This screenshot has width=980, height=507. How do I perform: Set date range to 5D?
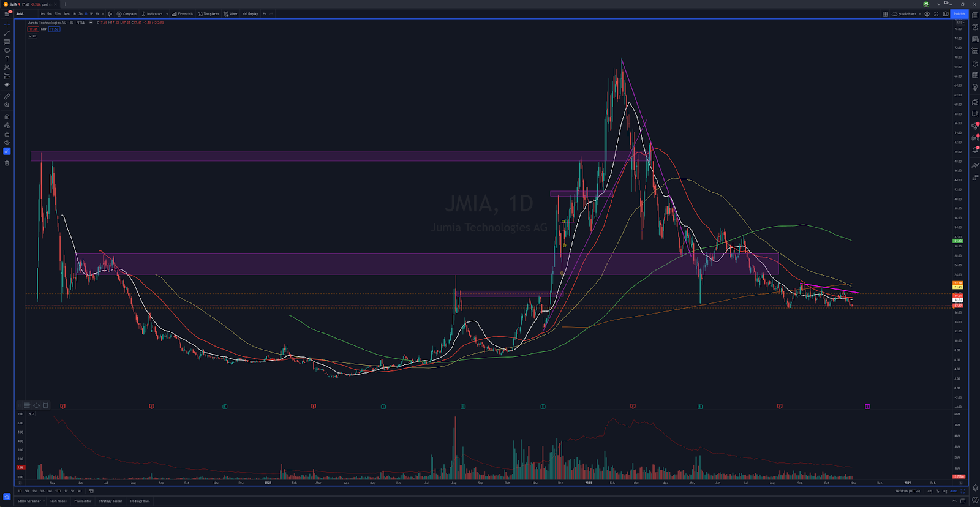coord(27,491)
